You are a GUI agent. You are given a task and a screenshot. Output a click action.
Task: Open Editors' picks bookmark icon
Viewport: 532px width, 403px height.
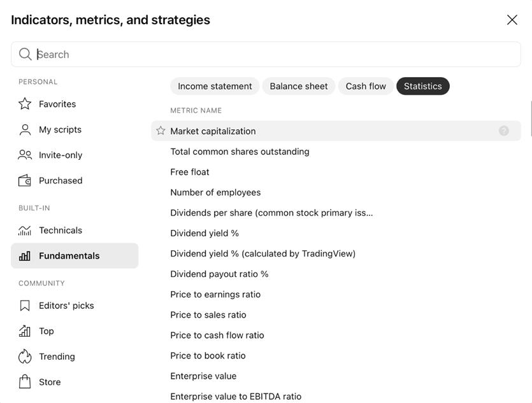(x=25, y=306)
